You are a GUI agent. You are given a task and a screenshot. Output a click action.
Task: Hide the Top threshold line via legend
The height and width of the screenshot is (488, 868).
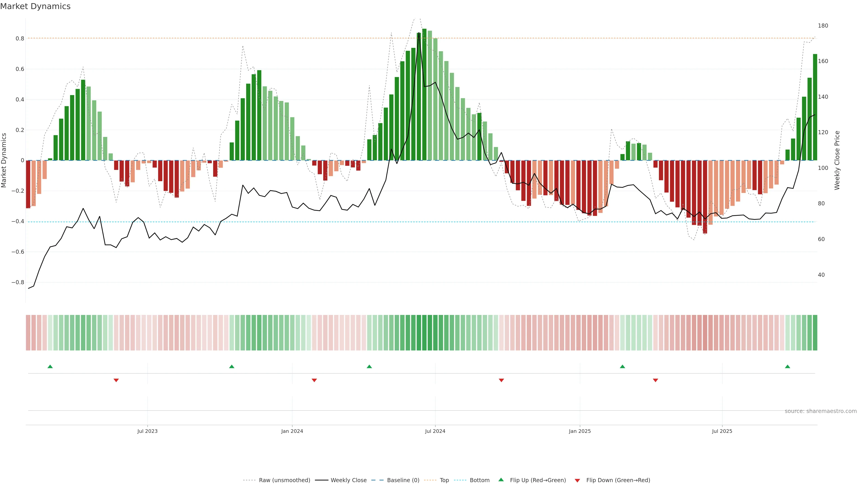click(x=444, y=480)
